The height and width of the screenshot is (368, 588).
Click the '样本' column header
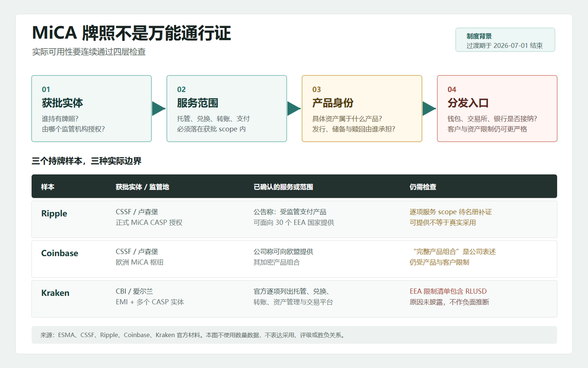click(x=48, y=187)
